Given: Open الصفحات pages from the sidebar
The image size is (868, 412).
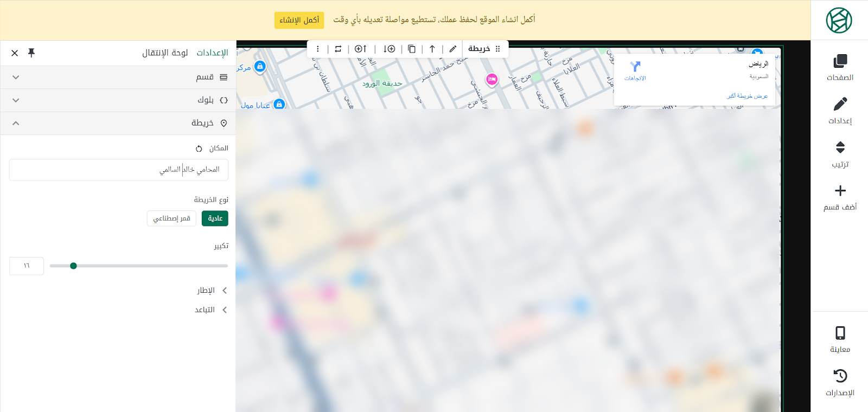Looking at the screenshot, I should click(x=840, y=67).
